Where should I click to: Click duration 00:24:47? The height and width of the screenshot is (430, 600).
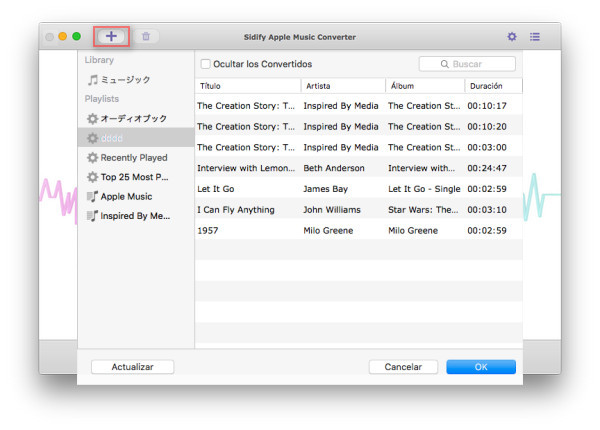(x=487, y=168)
